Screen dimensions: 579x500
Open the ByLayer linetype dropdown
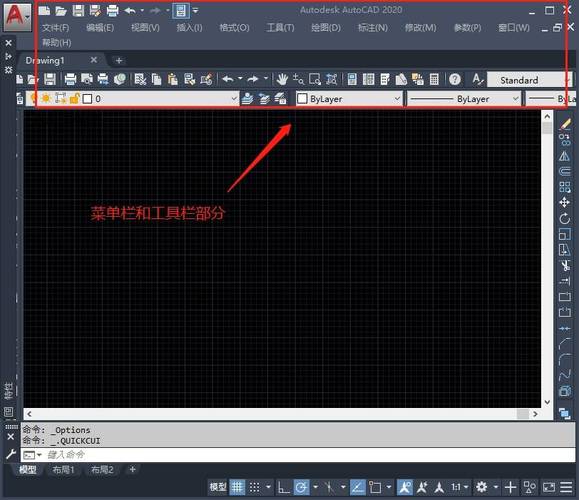464,99
